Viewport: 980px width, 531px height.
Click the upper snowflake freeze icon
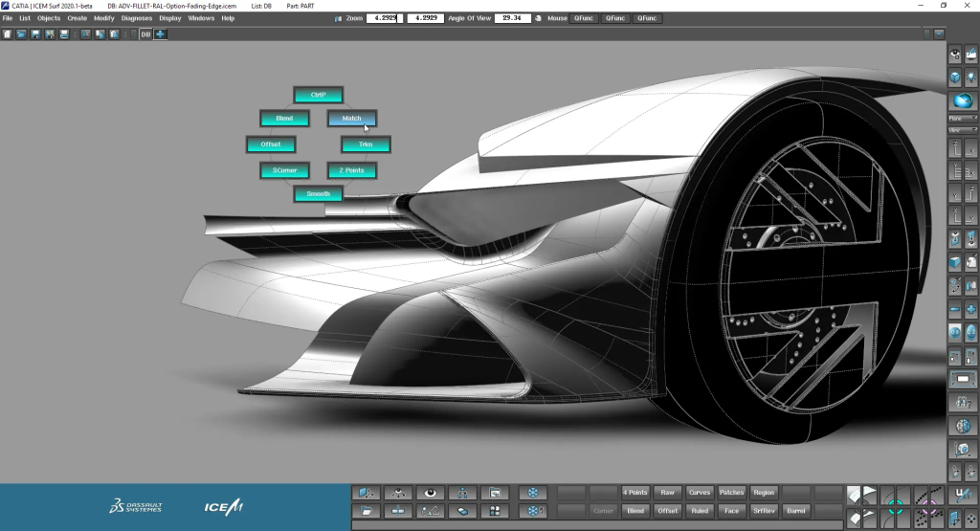pyautogui.click(x=532, y=493)
